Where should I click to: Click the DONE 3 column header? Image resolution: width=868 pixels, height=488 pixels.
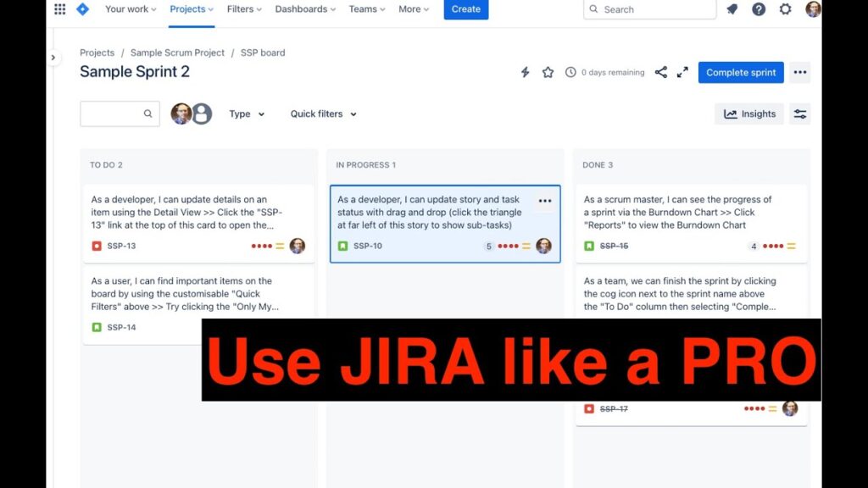pyautogui.click(x=598, y=165)
